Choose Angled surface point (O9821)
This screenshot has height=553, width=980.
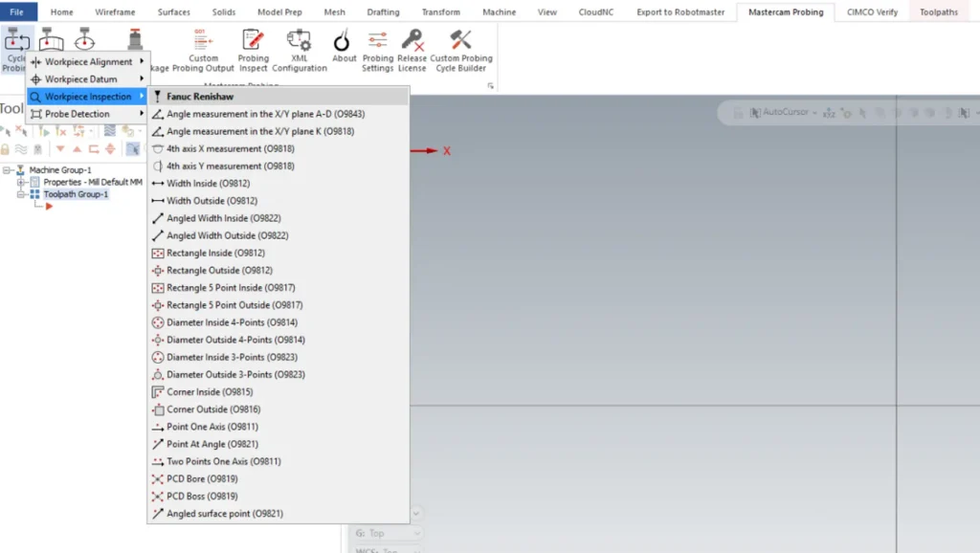[x=278, y=514]
